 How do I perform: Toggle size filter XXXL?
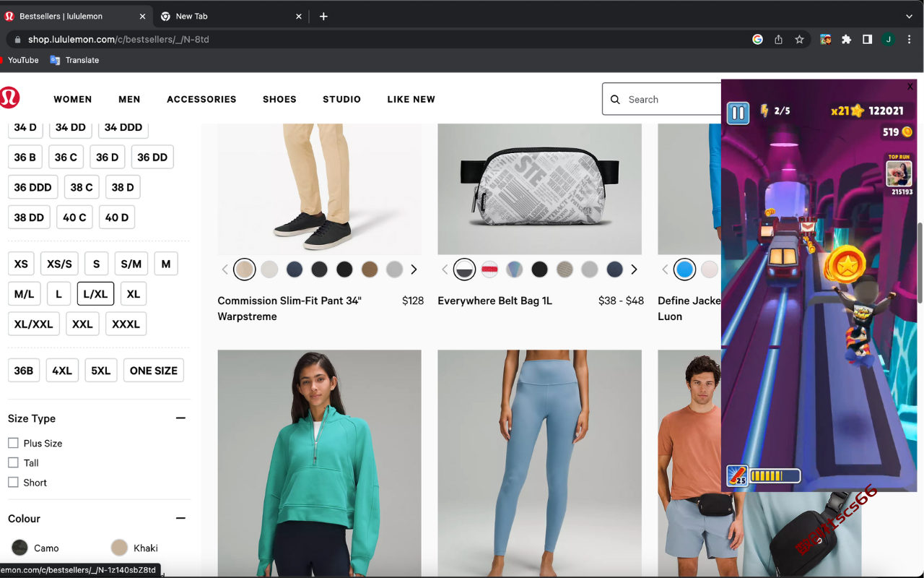pos(126,324)
